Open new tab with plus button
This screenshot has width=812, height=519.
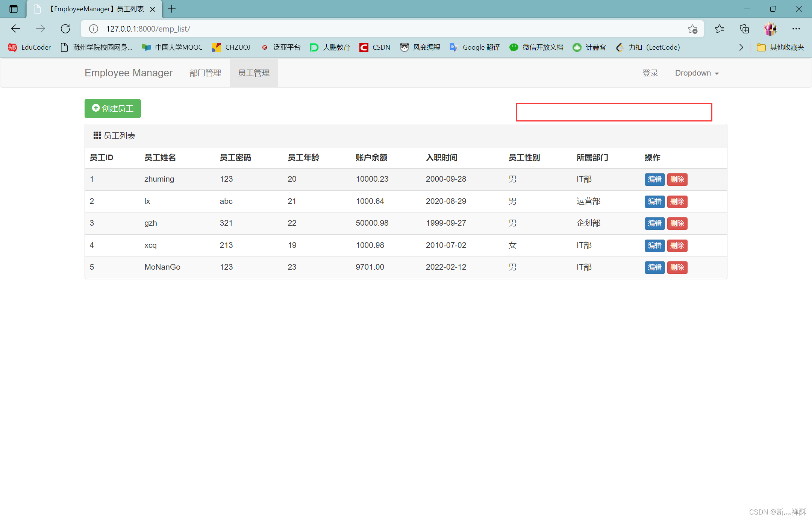click(172, 9)
